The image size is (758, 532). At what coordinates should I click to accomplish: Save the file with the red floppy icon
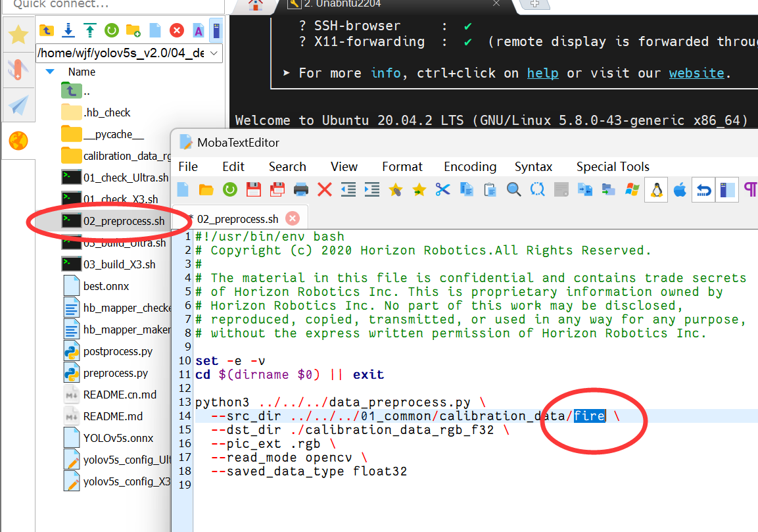click(x=254, y=190)
